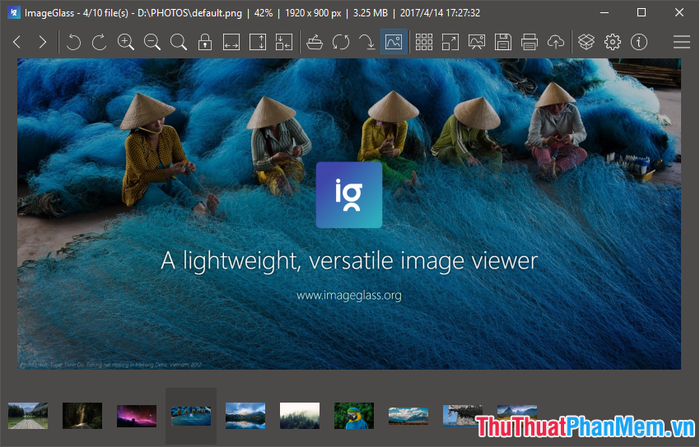
Task: Refresh the current image
Action: pos(341,42)
